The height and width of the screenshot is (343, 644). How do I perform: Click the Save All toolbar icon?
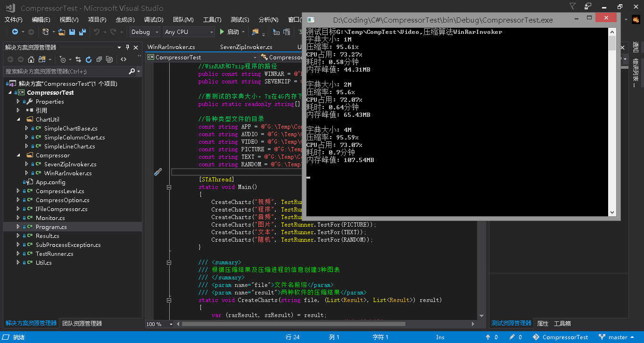tap(82, 32)
